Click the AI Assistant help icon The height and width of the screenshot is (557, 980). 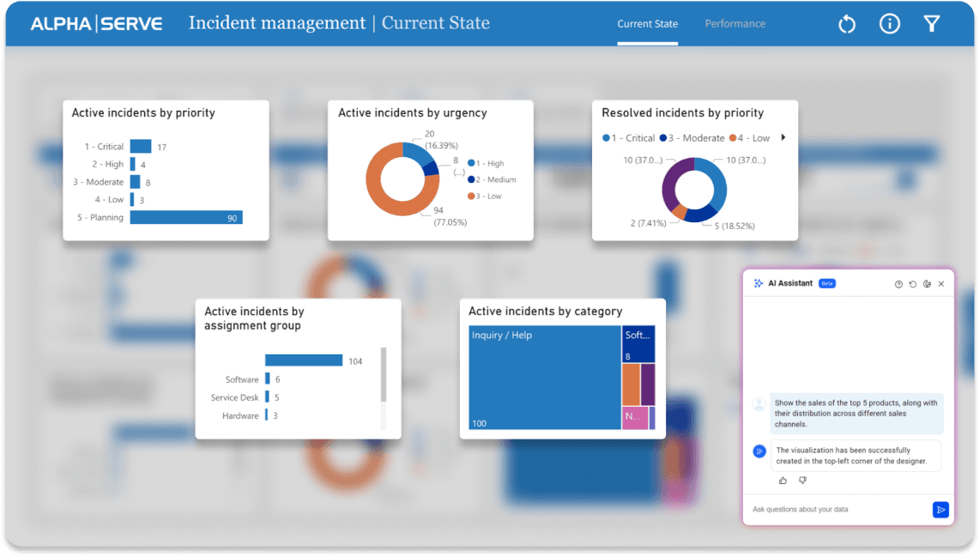[898, 284]
